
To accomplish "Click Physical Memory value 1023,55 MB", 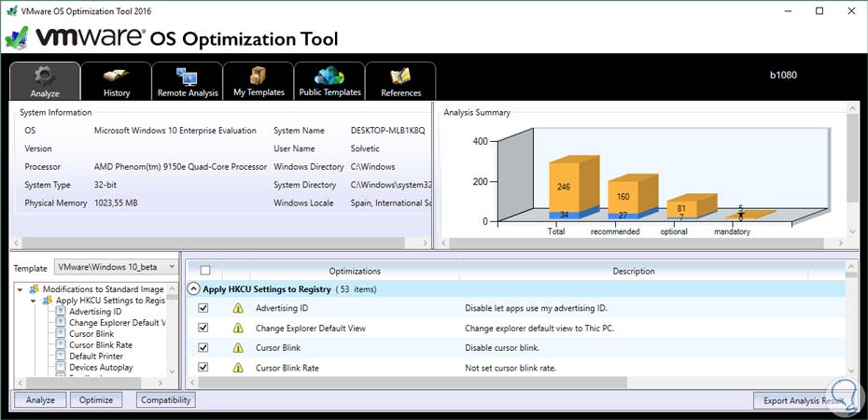I will (116, 203).
